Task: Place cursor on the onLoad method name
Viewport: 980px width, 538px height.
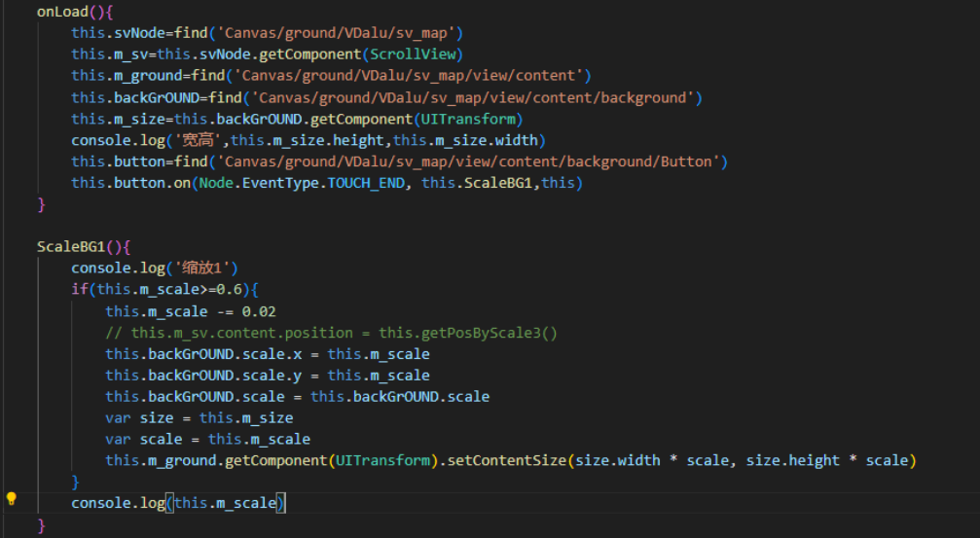Action: (x=62, y=12)
